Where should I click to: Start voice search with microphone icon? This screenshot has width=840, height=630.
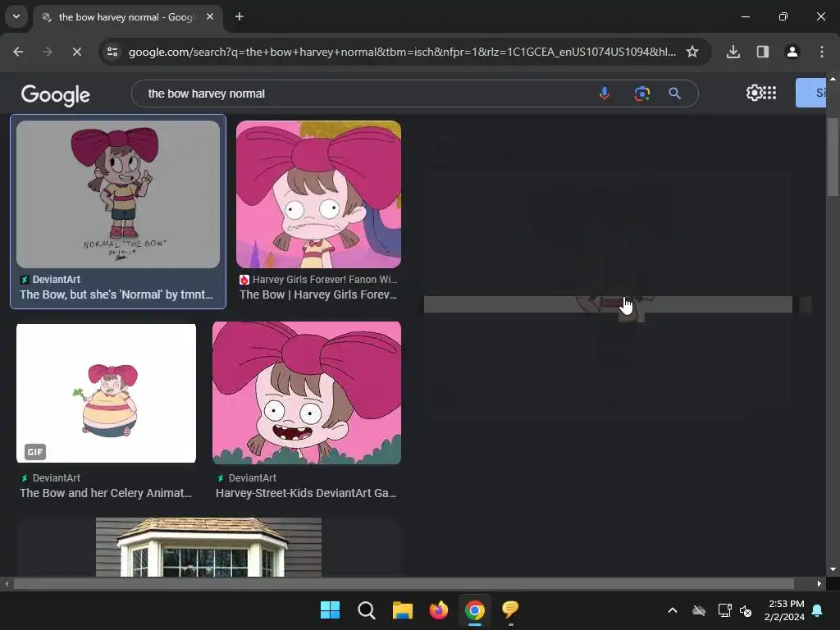point(605,94)
